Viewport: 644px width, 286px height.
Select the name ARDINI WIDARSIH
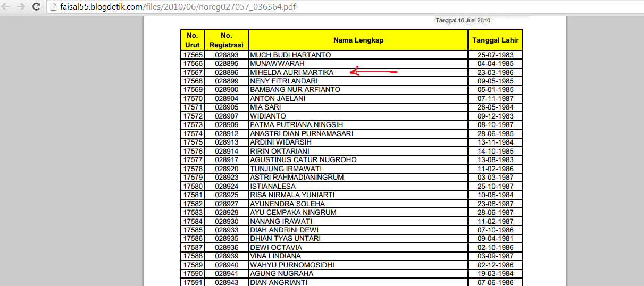281,142
